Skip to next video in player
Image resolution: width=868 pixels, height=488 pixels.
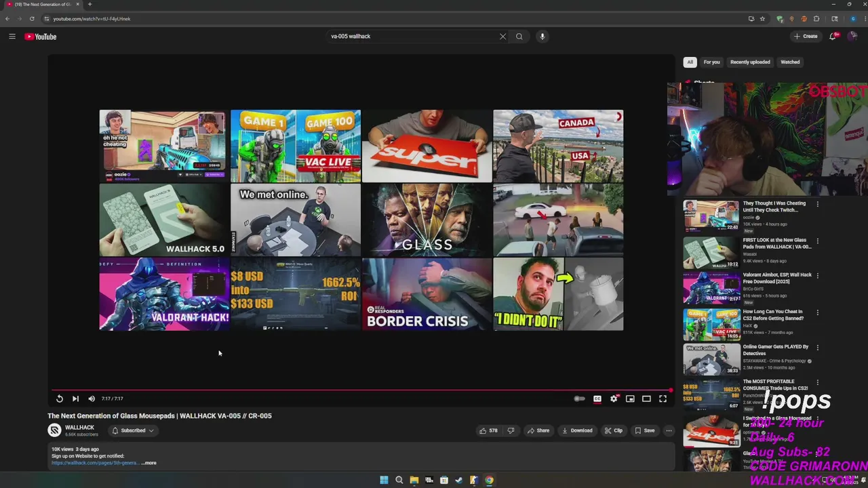click(x=75, y=399)
